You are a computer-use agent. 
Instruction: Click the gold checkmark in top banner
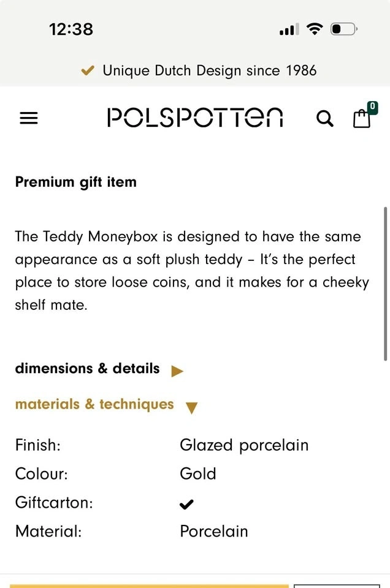pyautogui.click(x=88, y=71)
